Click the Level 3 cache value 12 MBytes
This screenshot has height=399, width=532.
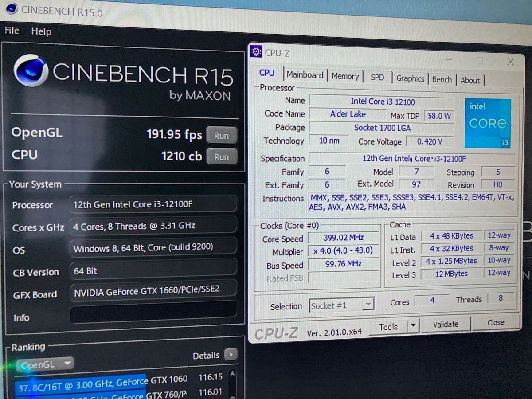coord(452,274)
